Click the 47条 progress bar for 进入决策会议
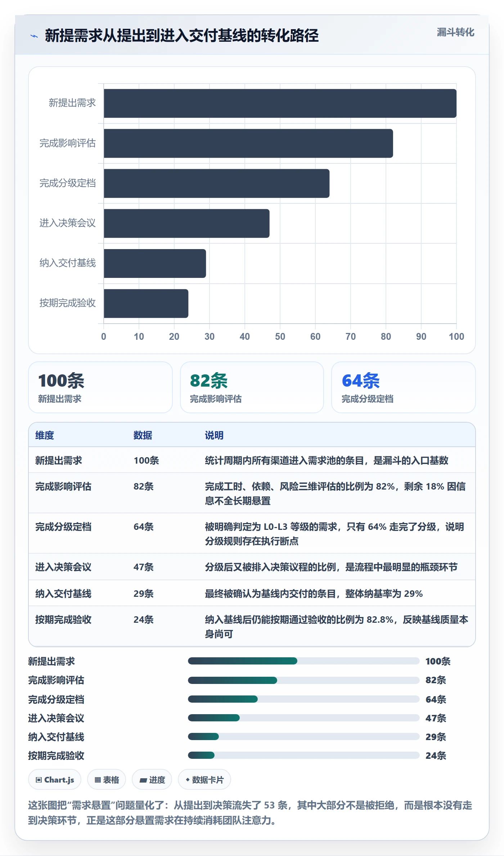 [304, 718]
